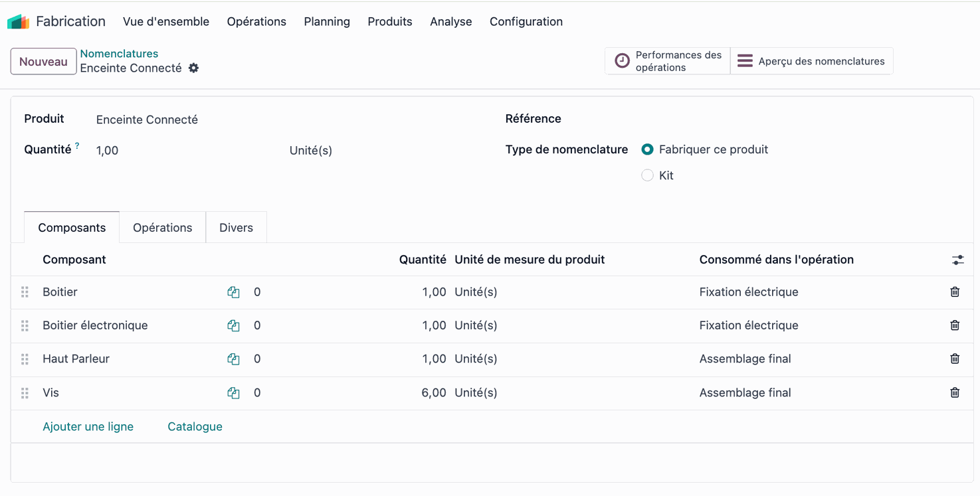Open the Analyse menu
The width and height of the screenshot is (980, 496).
tap(451, 21)
